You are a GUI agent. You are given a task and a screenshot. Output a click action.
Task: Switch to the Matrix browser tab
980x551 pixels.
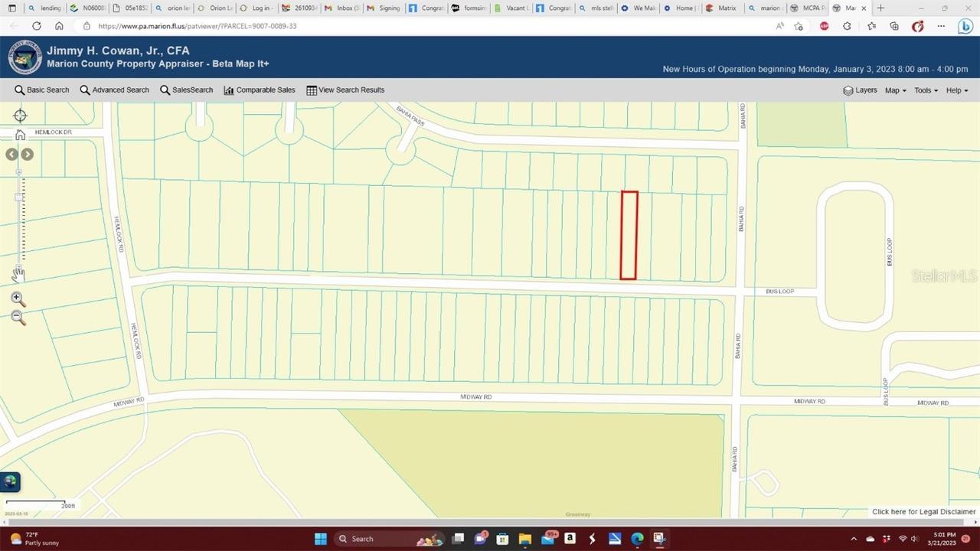coord(723,8)
